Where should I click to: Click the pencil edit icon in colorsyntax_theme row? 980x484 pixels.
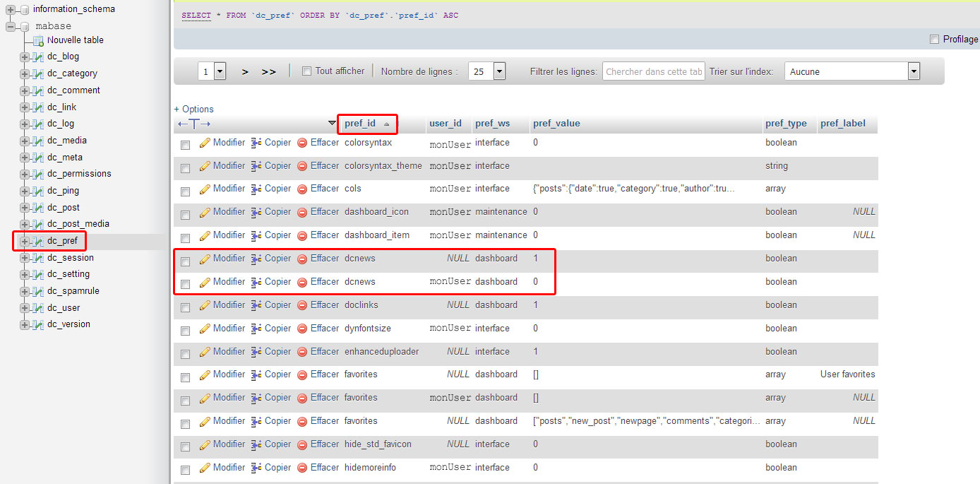point(205,166)
